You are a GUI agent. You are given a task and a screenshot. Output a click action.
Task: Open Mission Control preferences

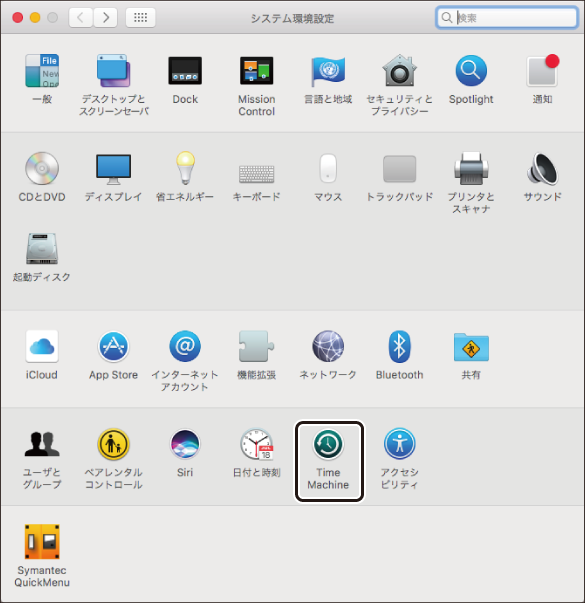click(257, 71)
